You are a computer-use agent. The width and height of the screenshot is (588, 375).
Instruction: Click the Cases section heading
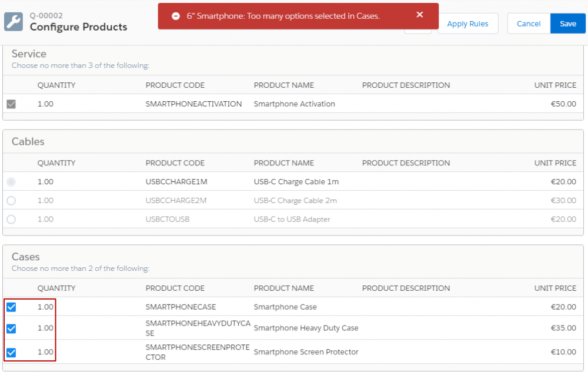[x=25, y=257]
